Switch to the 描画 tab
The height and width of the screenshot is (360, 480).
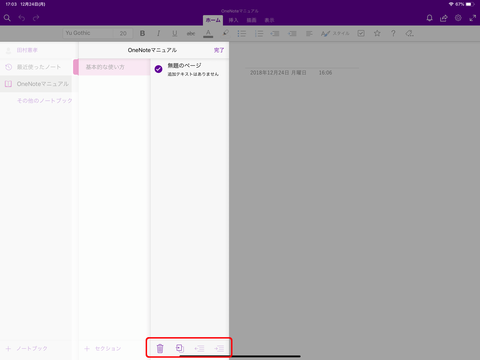click(251, 20)
